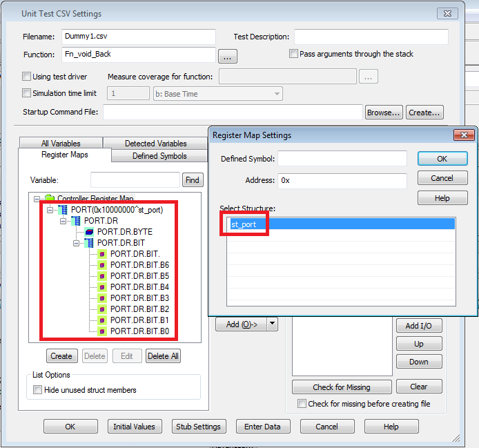Click Browse... for Startup Command File
This screenshot has height=448, width=479.
(x=384, y=113)
